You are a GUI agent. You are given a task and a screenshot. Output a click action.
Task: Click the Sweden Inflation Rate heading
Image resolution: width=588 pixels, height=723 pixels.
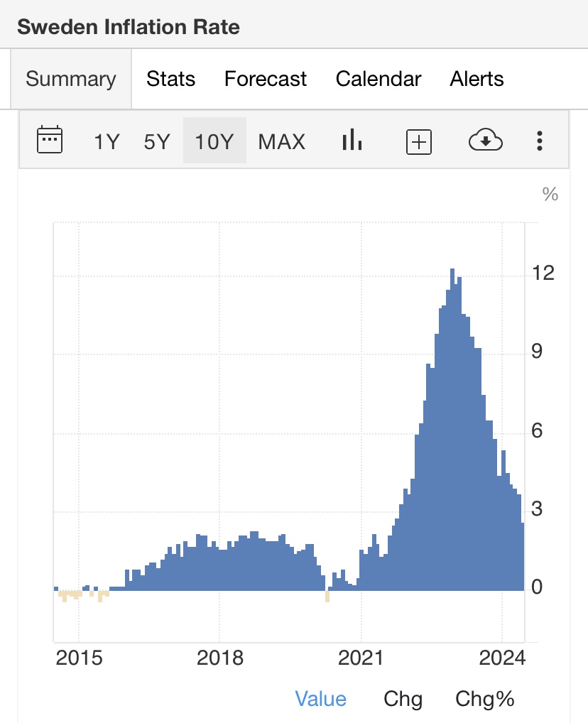[x=129, y=27]
